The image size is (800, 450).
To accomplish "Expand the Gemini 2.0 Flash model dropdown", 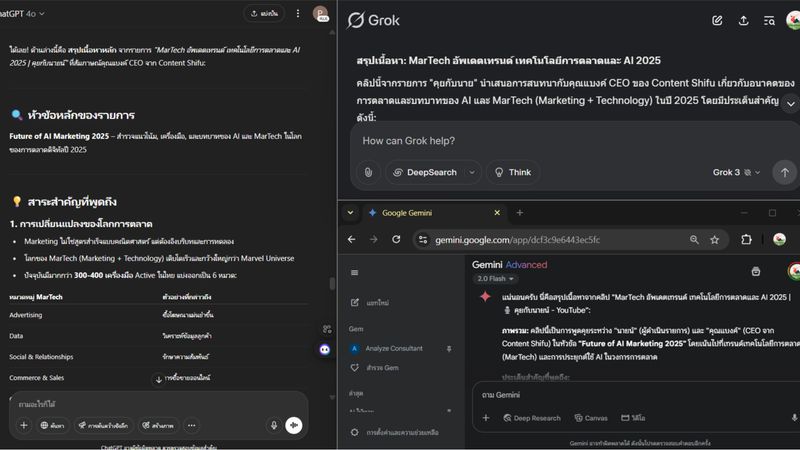I will 492,279.
